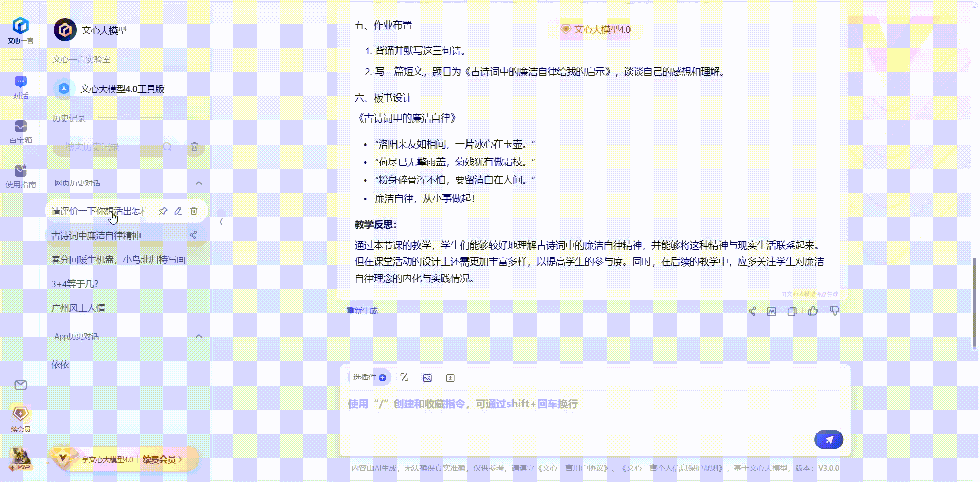Collapse the 网页历史对话 section
Viewport: 980px width, 482px height.
[x=199, y=183]
